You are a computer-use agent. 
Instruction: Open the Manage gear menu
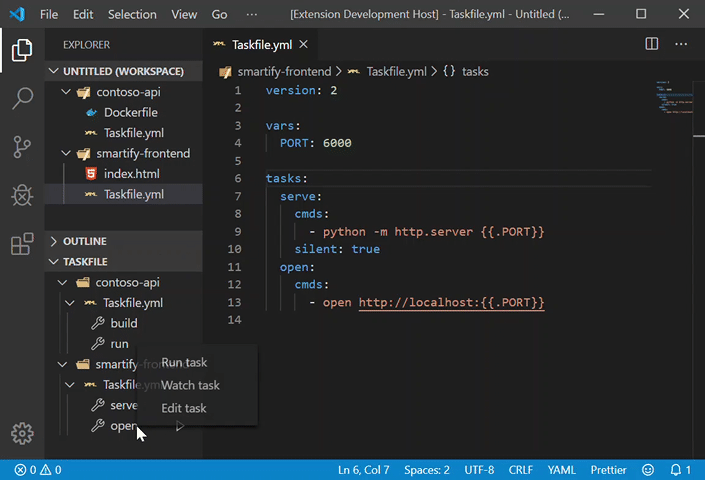tap(22, 433)
